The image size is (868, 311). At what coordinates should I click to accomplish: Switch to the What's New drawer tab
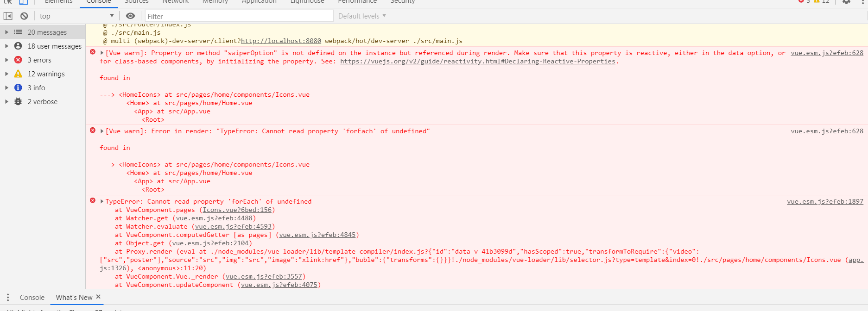(x=74, y=298)
